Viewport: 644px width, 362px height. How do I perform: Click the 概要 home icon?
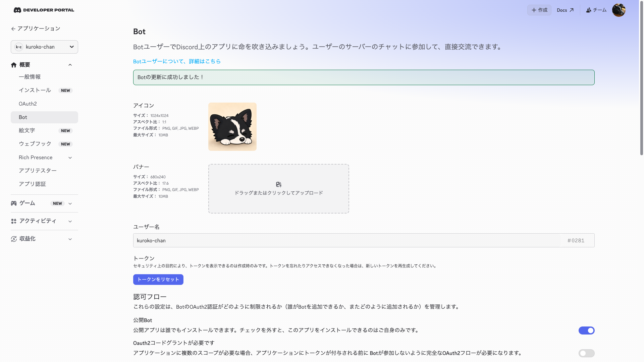point(14,65)
